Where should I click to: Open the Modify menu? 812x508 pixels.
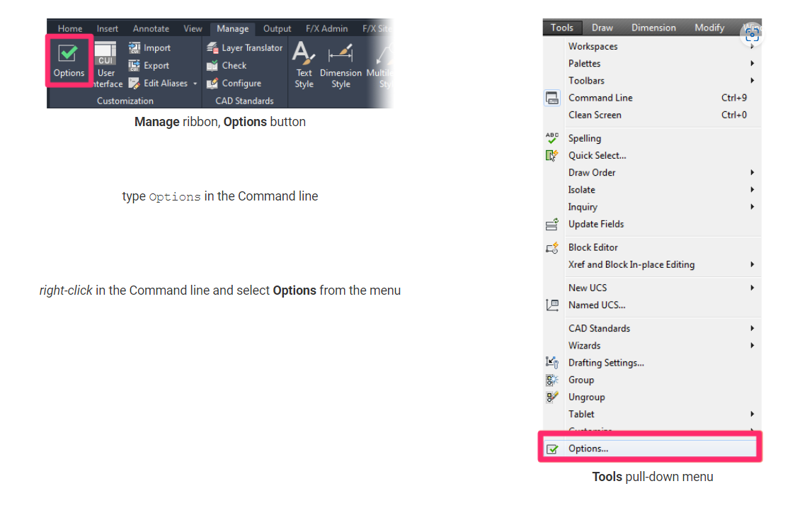coord(709,28)
